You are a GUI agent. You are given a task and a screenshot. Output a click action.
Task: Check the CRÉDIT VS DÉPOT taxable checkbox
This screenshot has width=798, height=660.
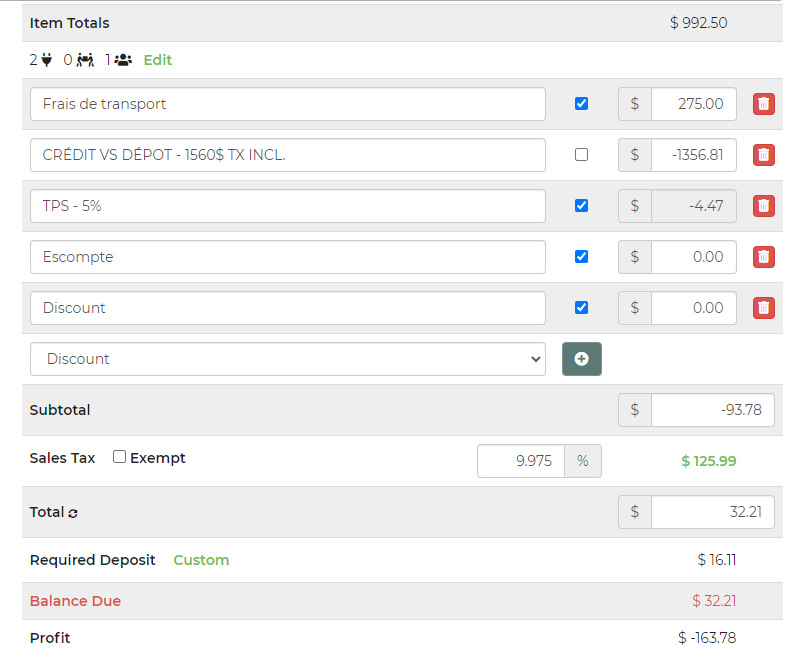click(x=581, y=155)
